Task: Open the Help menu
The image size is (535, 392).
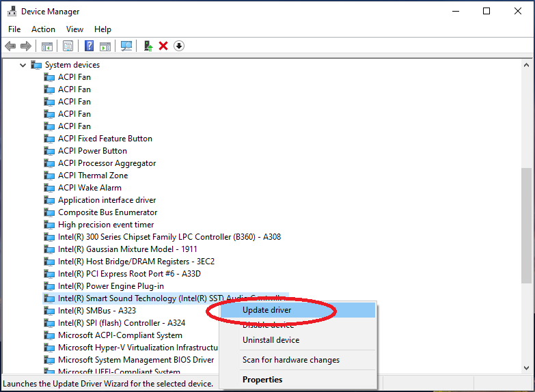Action: [x=102, y=29]
